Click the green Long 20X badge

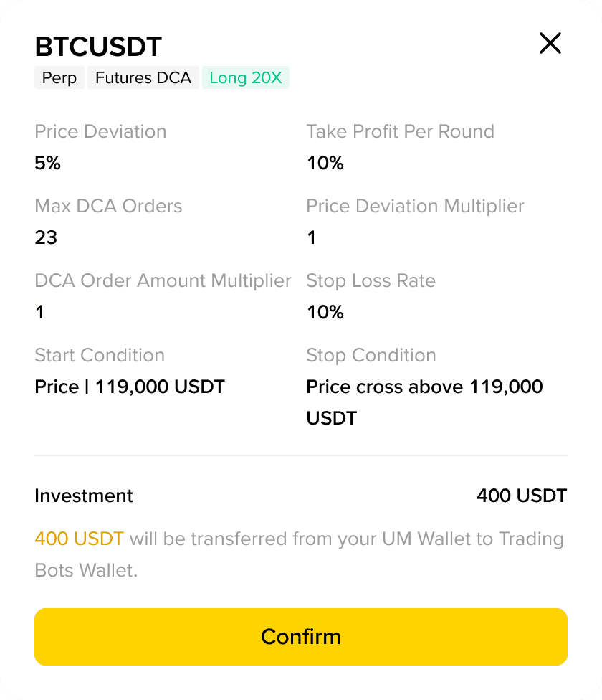tap(245, 77)
